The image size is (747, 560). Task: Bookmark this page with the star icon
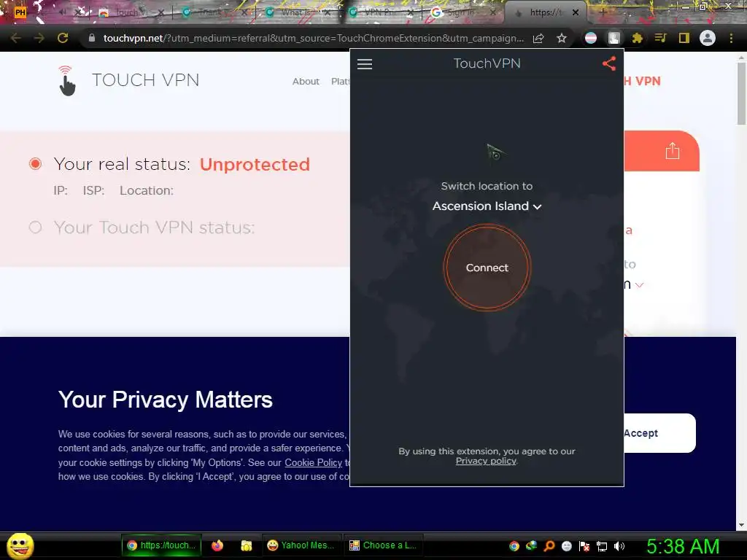pyautogui.click(x=562, y=38)
